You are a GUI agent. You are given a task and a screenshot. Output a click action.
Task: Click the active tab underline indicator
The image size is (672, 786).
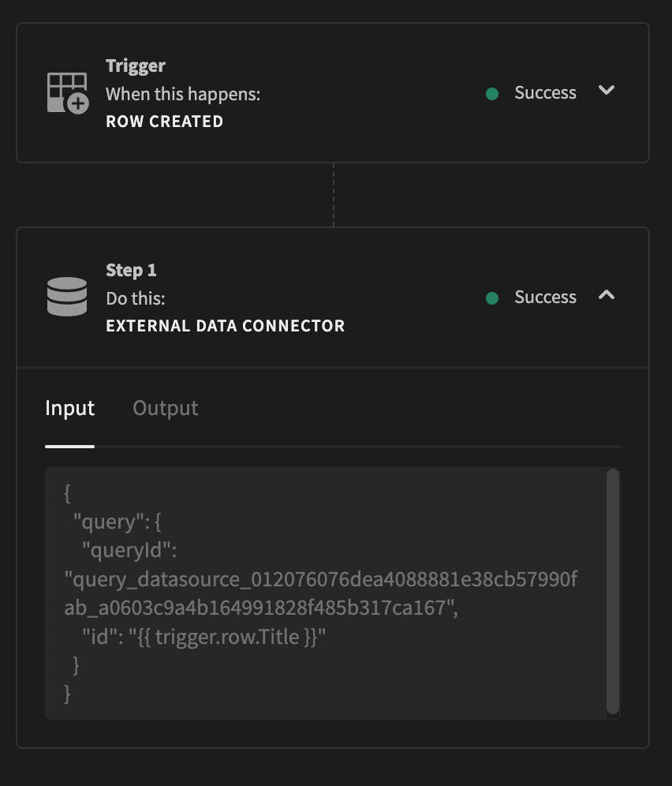69,446
